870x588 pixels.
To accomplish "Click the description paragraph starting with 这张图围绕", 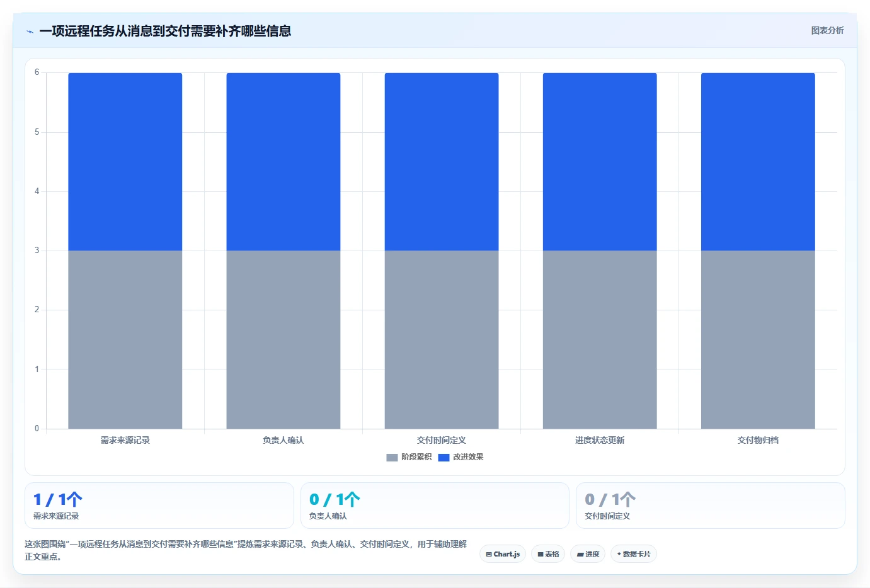I will (246, 550).
